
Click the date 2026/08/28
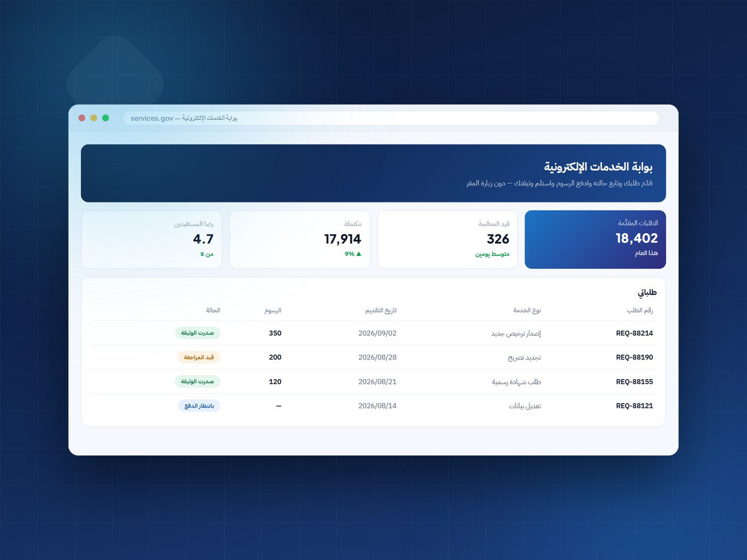378,357
